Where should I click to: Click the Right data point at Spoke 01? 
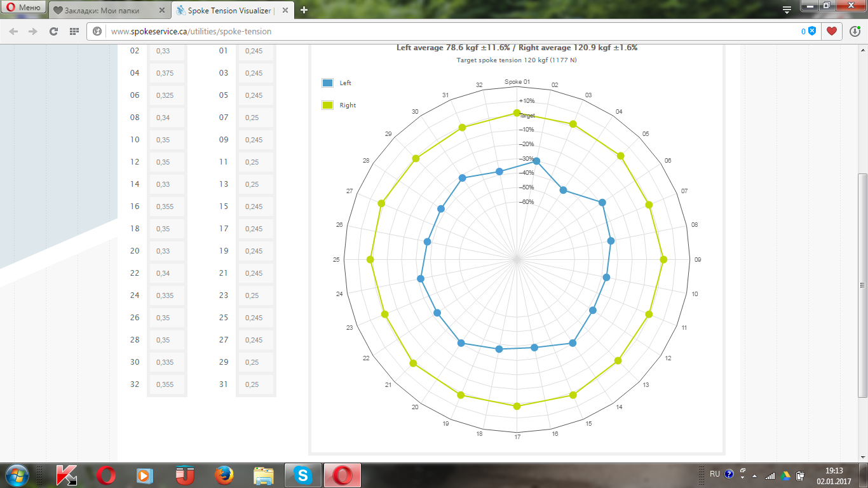pos(517,113)
